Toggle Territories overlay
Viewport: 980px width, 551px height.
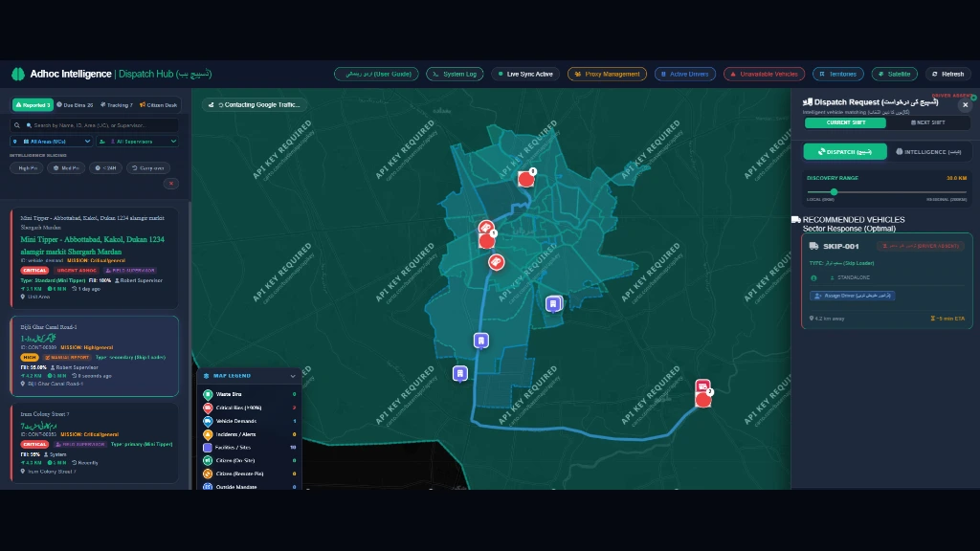[x=838, y=74]
